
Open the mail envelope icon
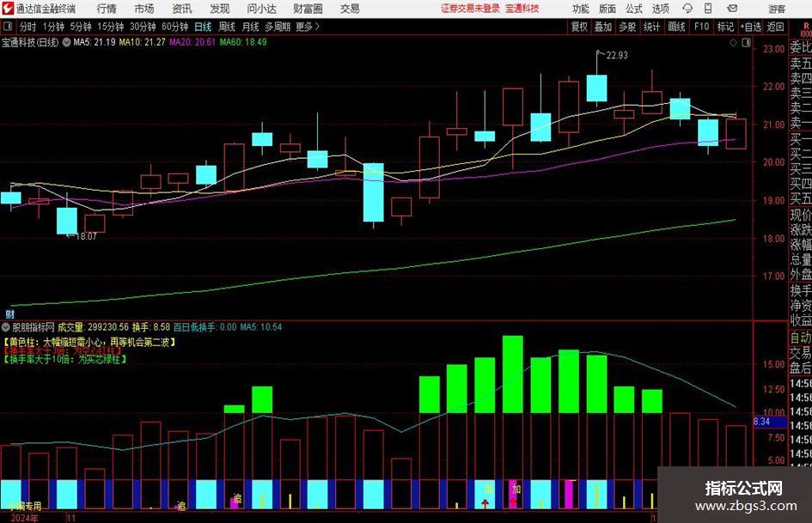732,9
